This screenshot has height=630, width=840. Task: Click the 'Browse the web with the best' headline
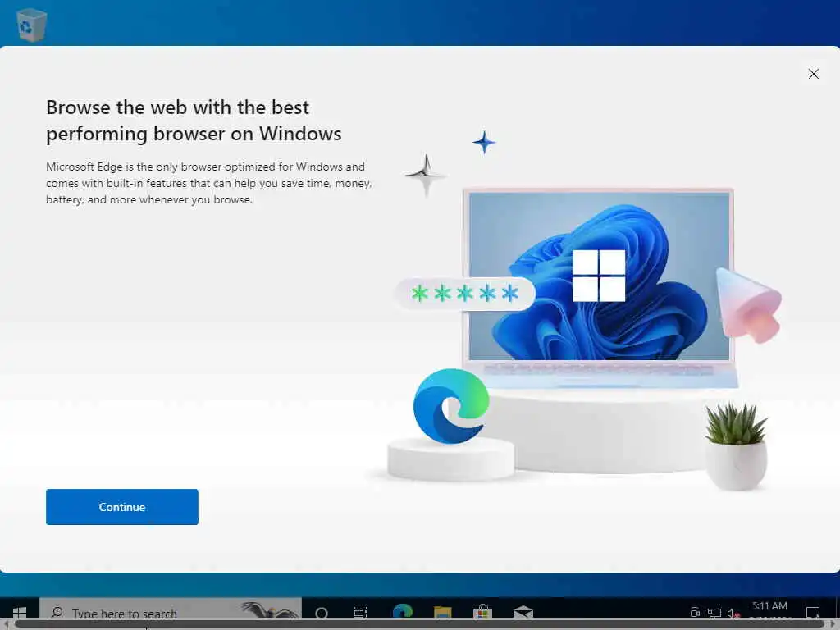click(x=194, y=121)
